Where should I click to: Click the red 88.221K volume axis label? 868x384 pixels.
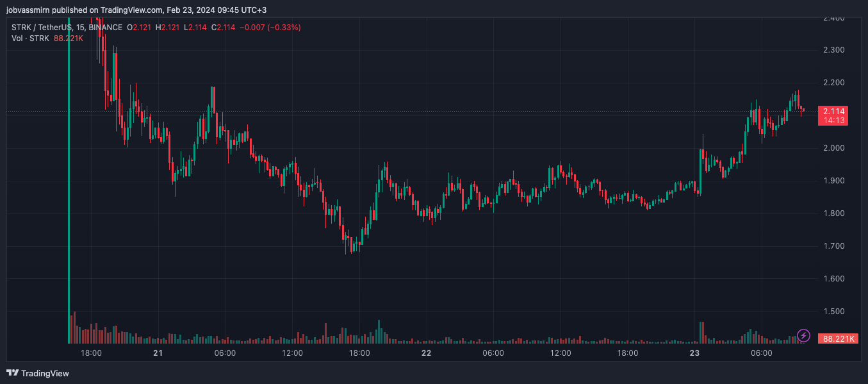pos(836,338)
